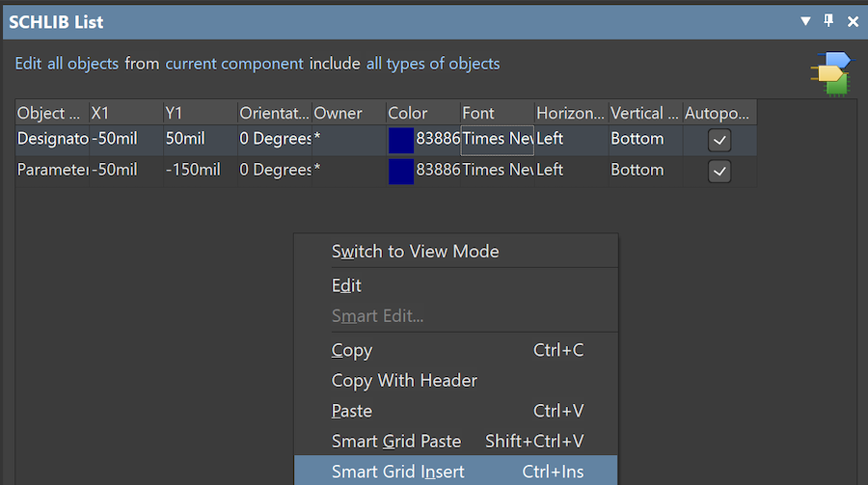Choose Switch to View Mode
Image resolution: width=868 pixels, height=485 pixels.
(456, 252)
